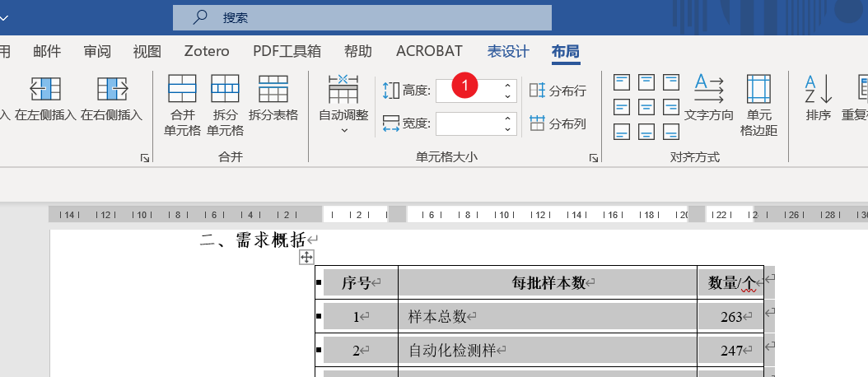Click Split Cells icon
868x377 pixels.
(x=225, y=89)
